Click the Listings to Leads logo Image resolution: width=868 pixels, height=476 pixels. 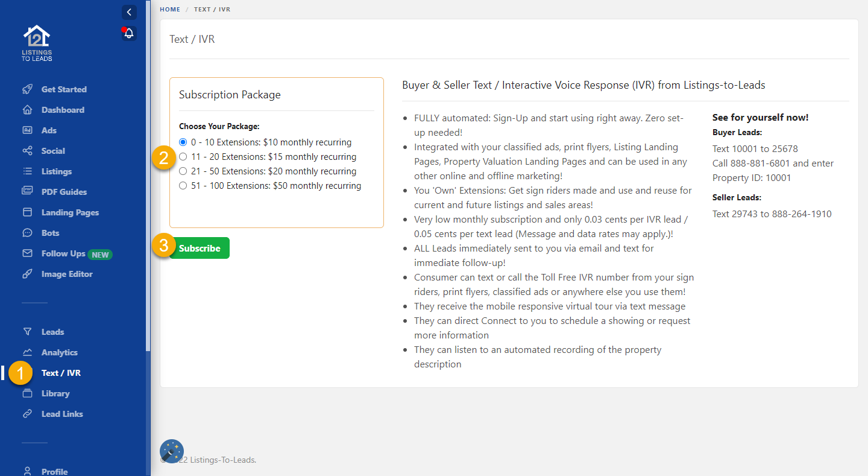pyautogui.click(x=37, y=43)
